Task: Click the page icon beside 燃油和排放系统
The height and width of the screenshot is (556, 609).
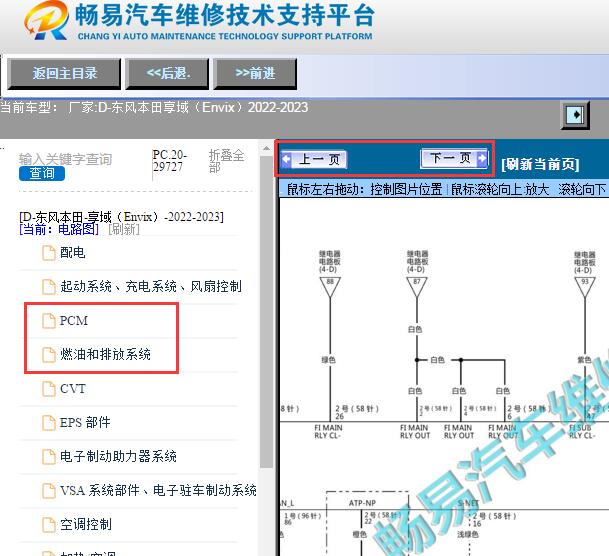Action: pos(49,354)
